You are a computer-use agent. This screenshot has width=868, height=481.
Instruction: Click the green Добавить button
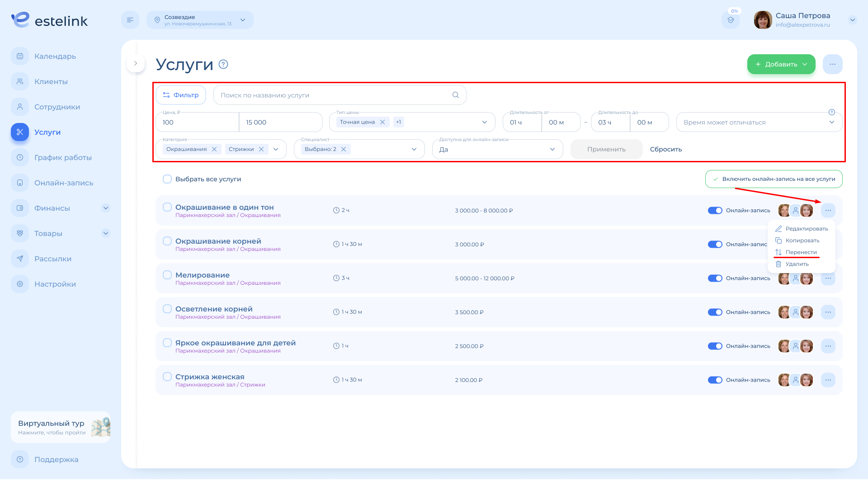click(781, 64)
